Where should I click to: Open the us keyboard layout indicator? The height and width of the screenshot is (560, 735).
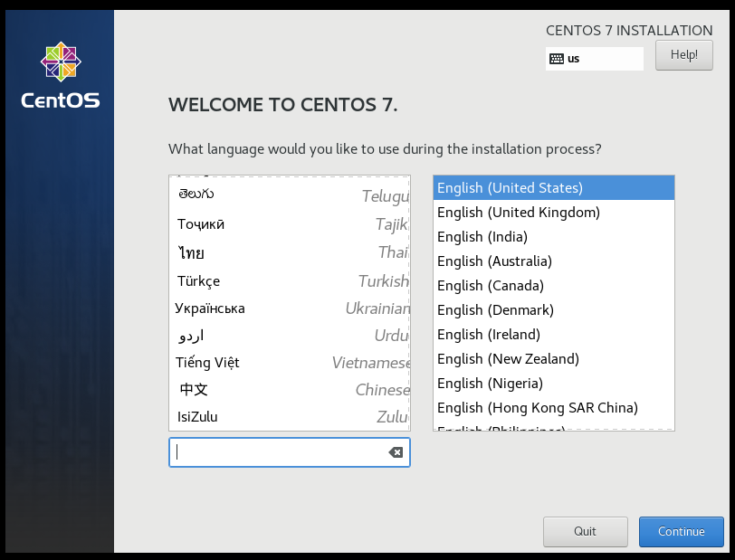click(595, 59)
